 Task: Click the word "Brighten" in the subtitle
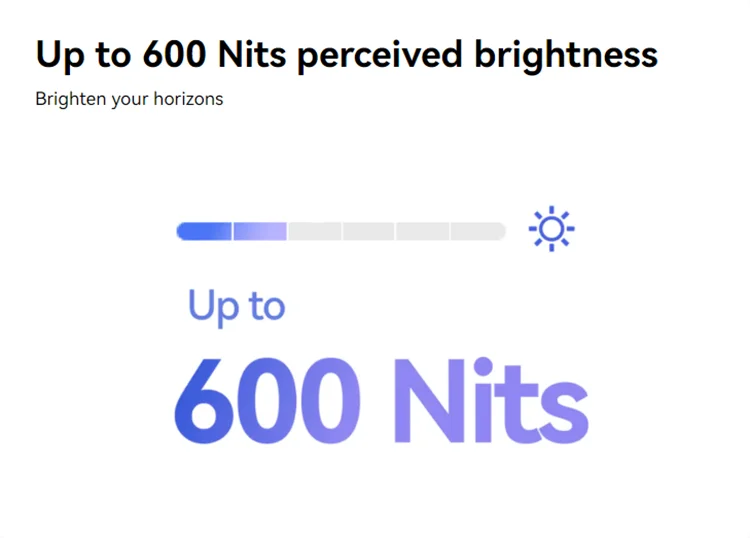(67, 99)
